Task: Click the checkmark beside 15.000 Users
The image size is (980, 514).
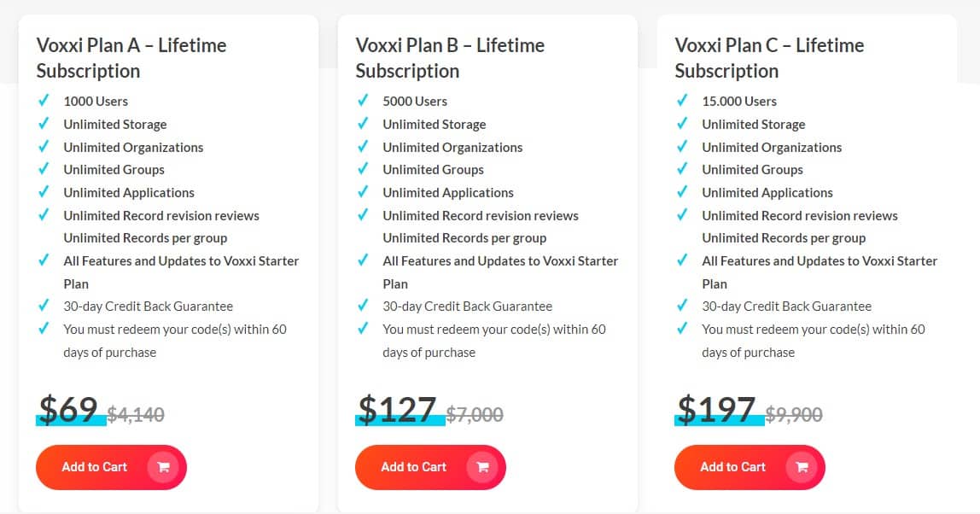Action: [681, 101]
